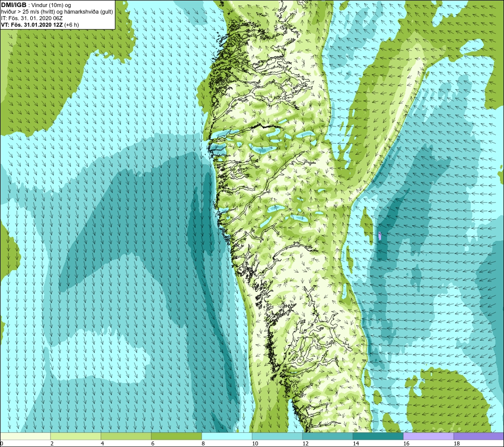Screen dimensions: 504x447
Task: Click the pale cyan 8–10 m/s legend swatch
Action: [227, 436]
